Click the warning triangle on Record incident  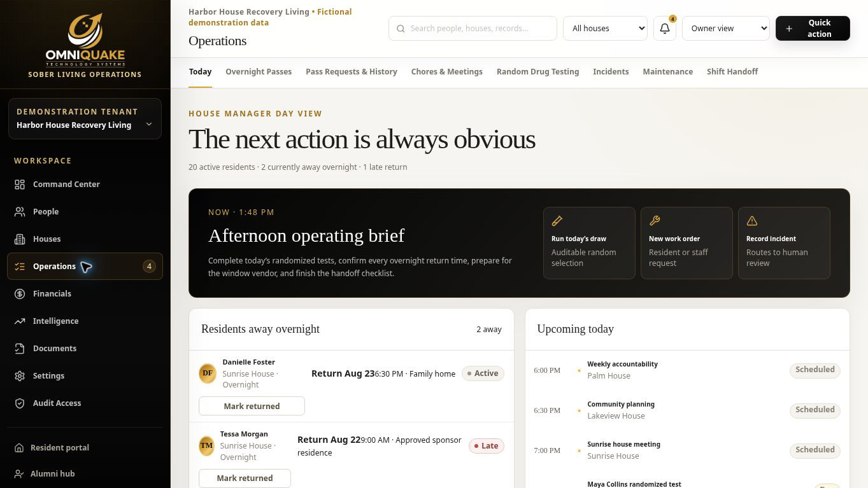(752, 221)
